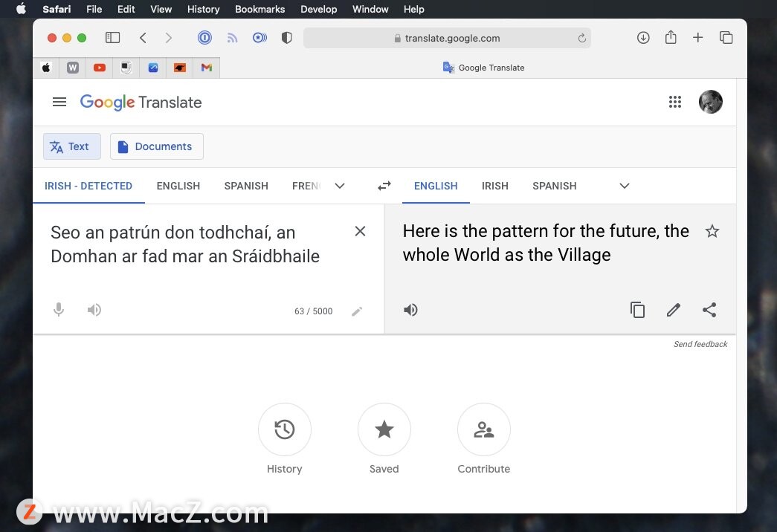The height and width of the screenshot is (532, 777).
Task: Click the translate.google.com address bar
Action: pos(447,38)
